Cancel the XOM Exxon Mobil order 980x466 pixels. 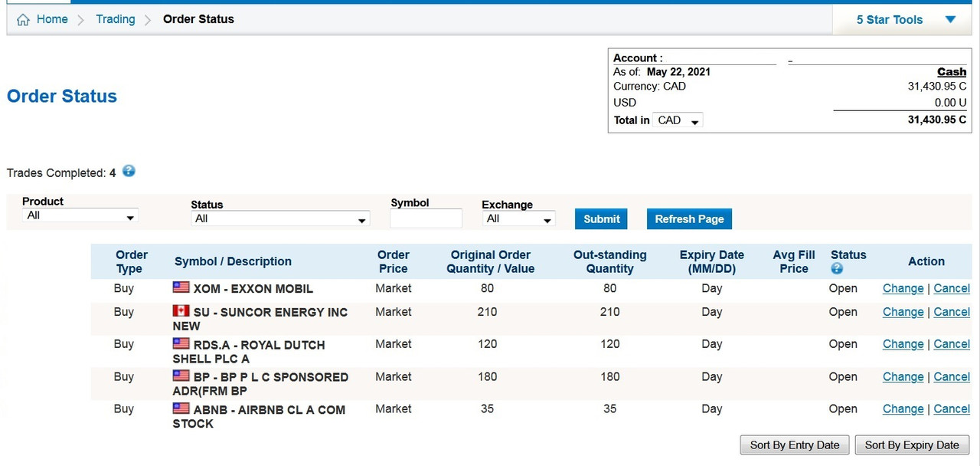pos(952,288)
